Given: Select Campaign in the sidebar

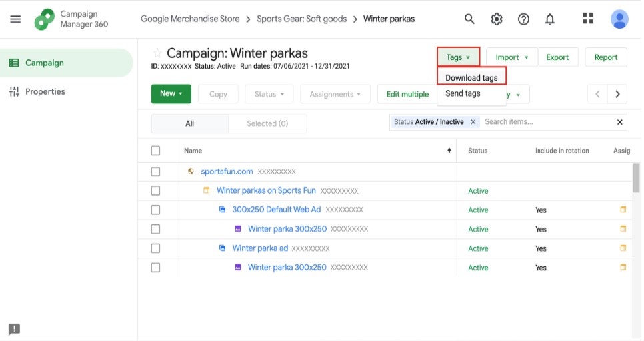Looking at the screenshot, I should coord(66,63).
